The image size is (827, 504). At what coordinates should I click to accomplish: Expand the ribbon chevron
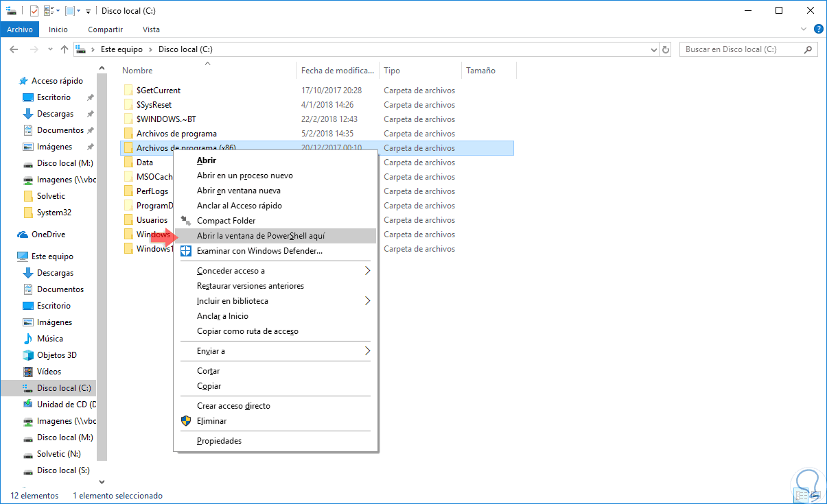click(x=804, y=29)
